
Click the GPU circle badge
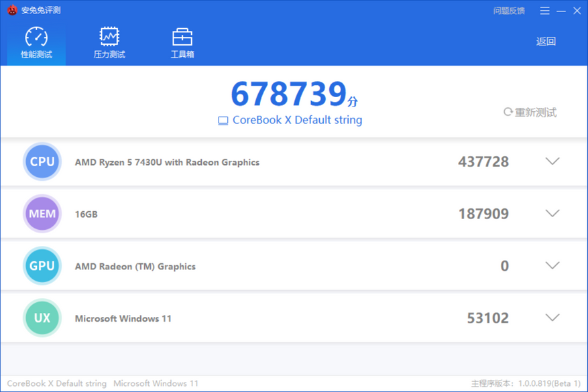(x=42, y=266)
